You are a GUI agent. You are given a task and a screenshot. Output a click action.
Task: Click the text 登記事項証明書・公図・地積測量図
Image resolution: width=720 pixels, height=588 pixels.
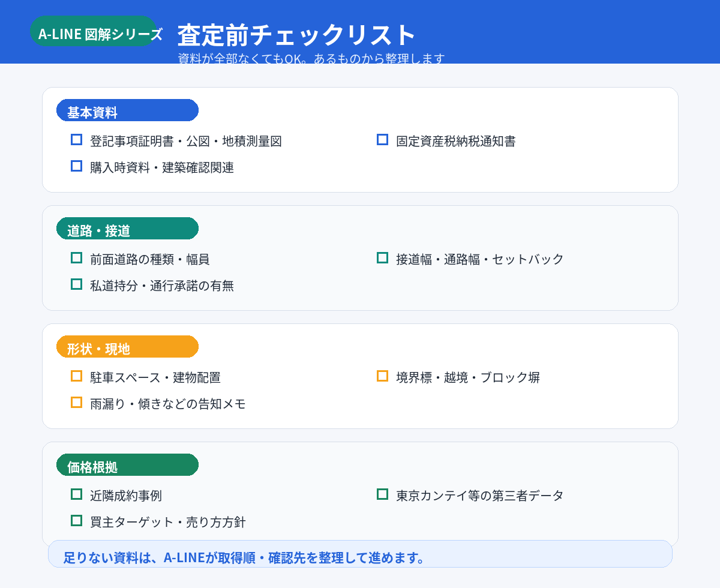[x=186, y=142]
